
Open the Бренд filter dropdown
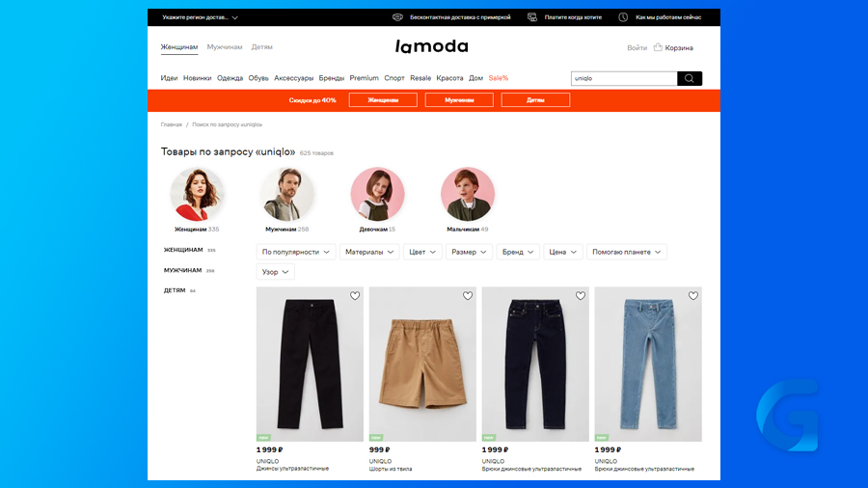[518, 252]
